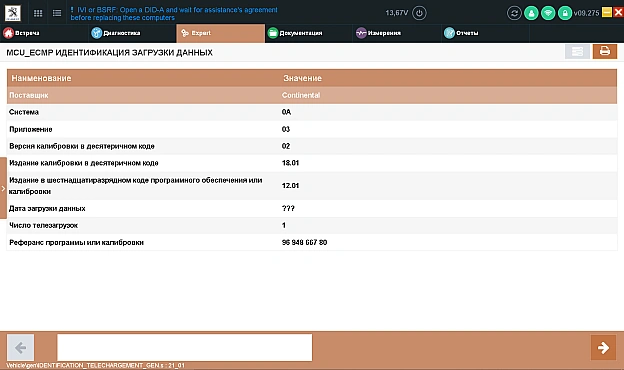
Task: Click the Референс программы или калибровки label
Action: click(x=76, y=243)
